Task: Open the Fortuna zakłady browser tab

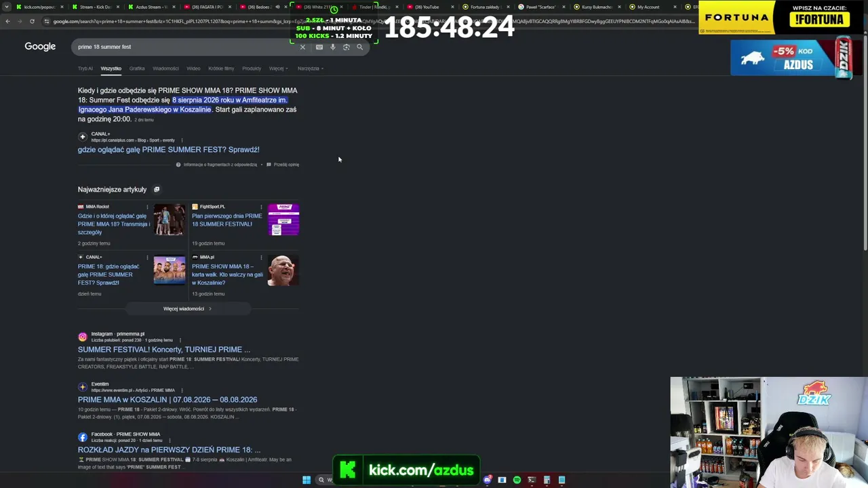Action: pos(486,7)
